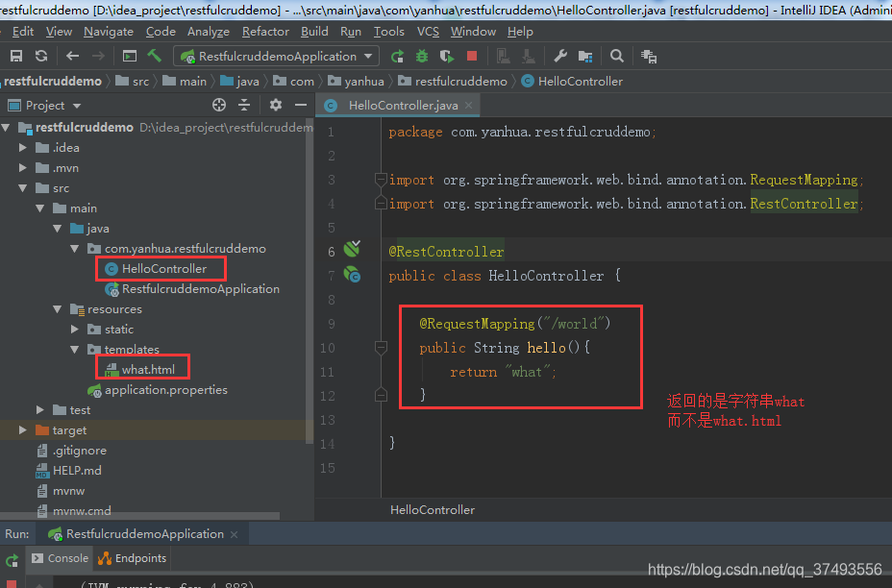Stop the running app with the red square
Screen dimensions: 892x588
[x=472, y=56]
